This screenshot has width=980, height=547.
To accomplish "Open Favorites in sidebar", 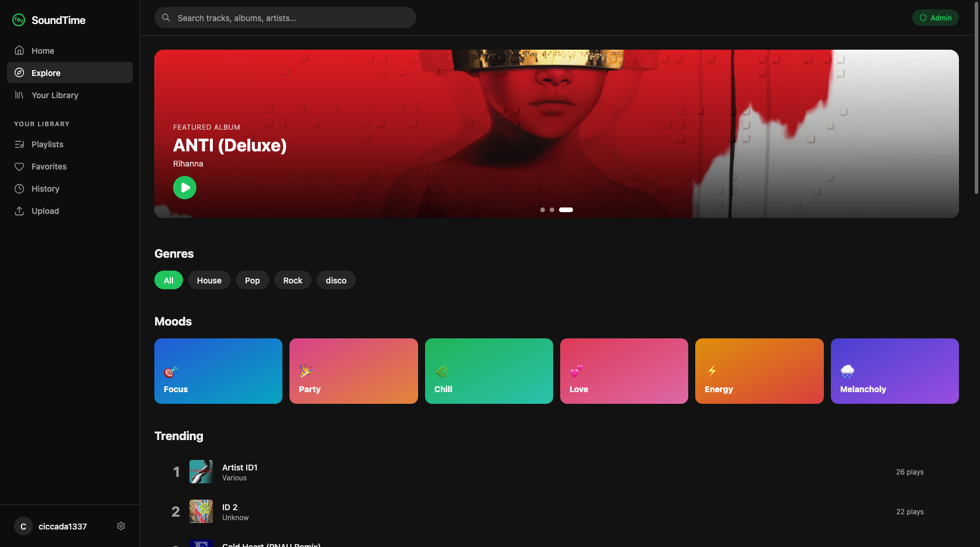I will click(x=70, y=166).
